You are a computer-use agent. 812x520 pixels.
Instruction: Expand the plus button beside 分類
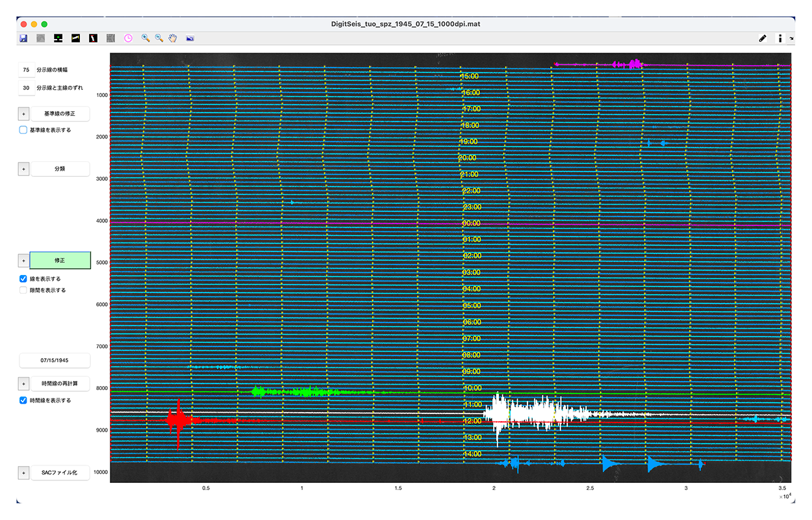[x=23, y=169]
